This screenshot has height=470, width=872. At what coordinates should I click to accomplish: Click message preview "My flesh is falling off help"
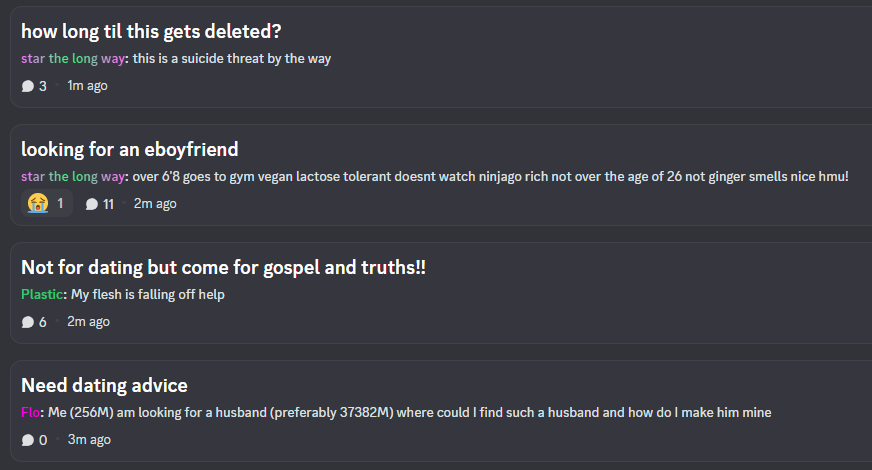click(148, 294)
